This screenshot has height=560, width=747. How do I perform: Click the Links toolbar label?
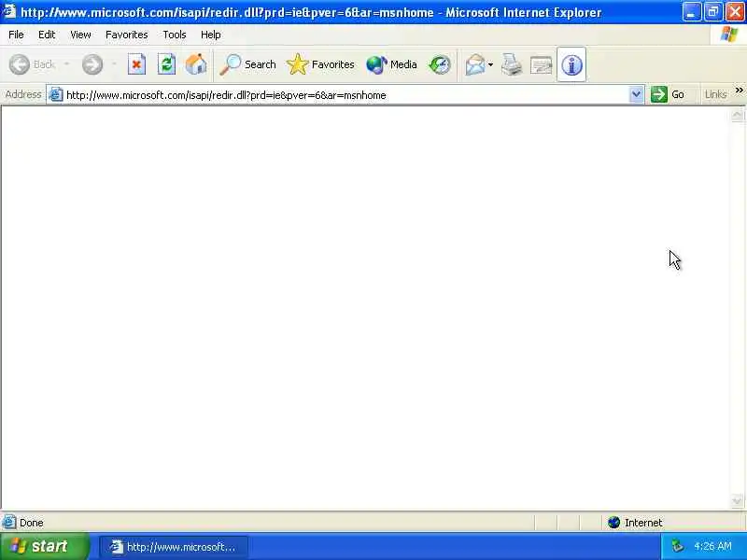tap(715, 94)
